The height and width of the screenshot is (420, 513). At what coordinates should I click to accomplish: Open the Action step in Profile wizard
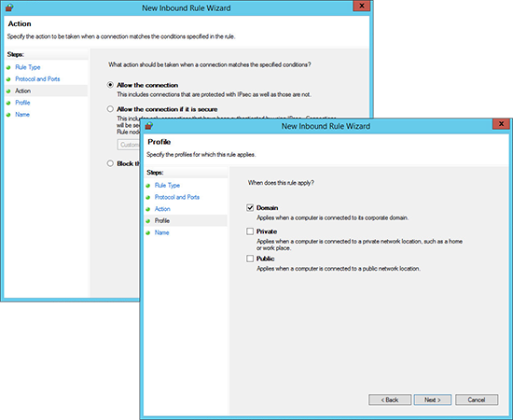pyautogui.click(x=162, y=209)
